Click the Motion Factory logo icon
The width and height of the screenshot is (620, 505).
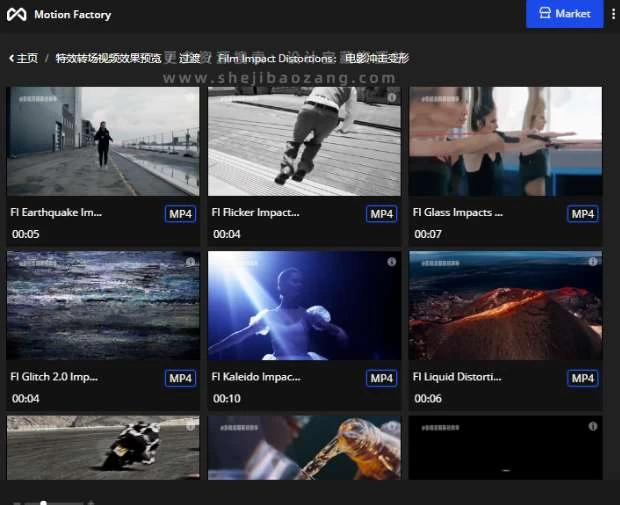click(x=17, y=15)
